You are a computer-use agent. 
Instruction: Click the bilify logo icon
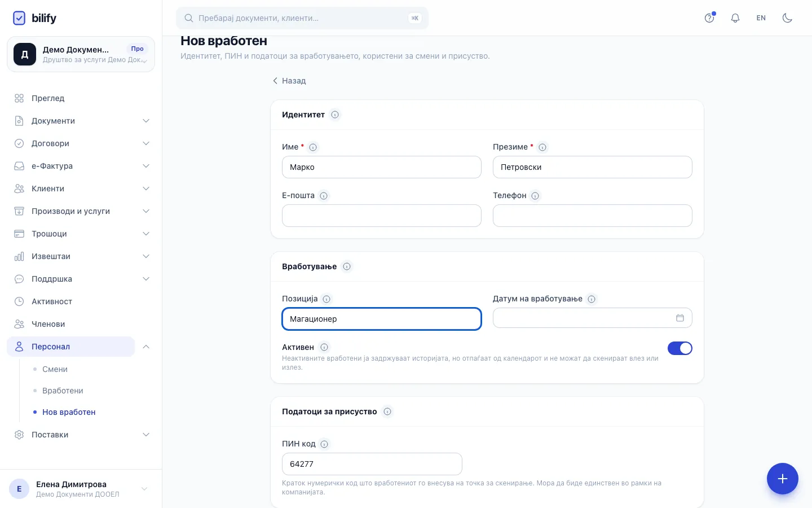coord(19,18)
